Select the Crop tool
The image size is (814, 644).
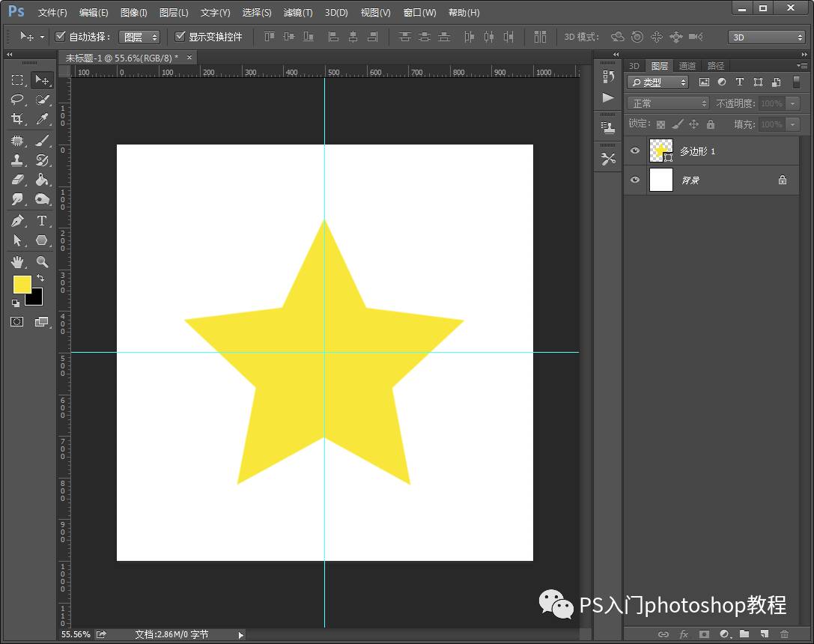pos(17,119)
